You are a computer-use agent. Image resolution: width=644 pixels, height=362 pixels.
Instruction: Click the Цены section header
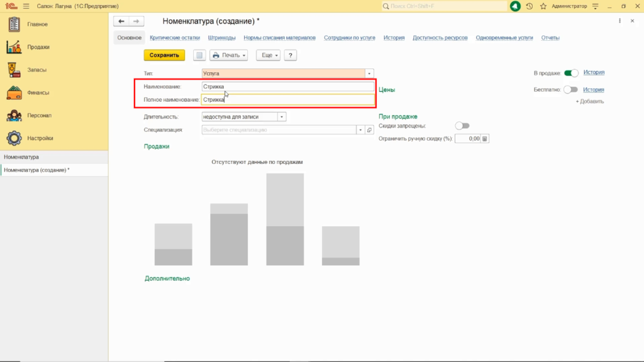click(x=387, y=89)
